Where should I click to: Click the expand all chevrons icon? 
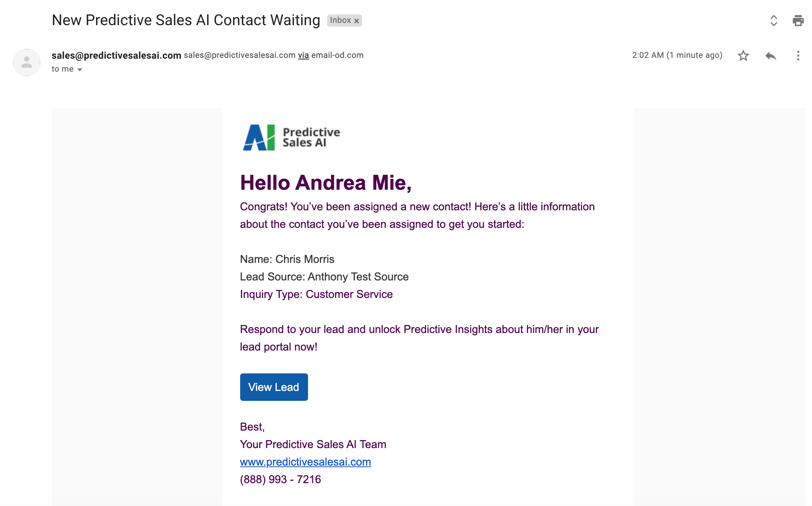[773, 20]
